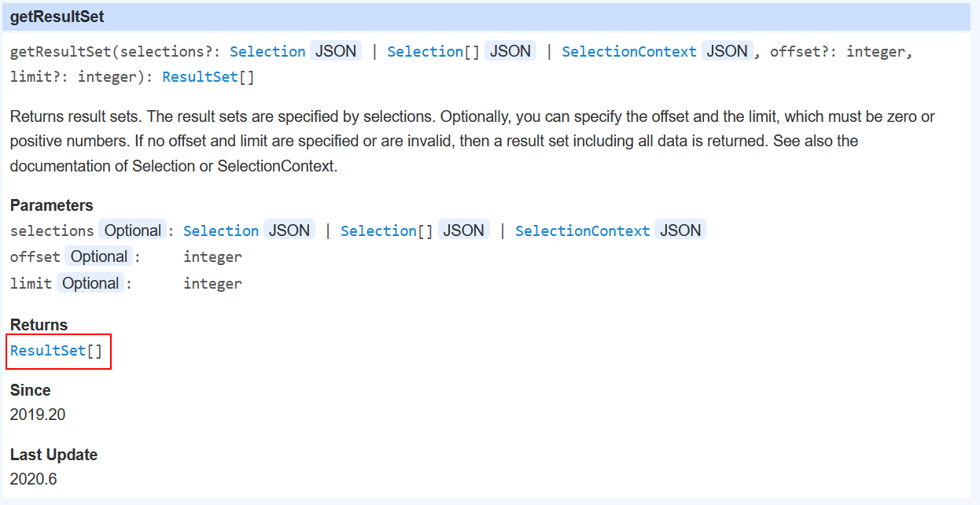
Task: Click the JSON badge after Selection[] in the signature
Action: pos(510,51)
